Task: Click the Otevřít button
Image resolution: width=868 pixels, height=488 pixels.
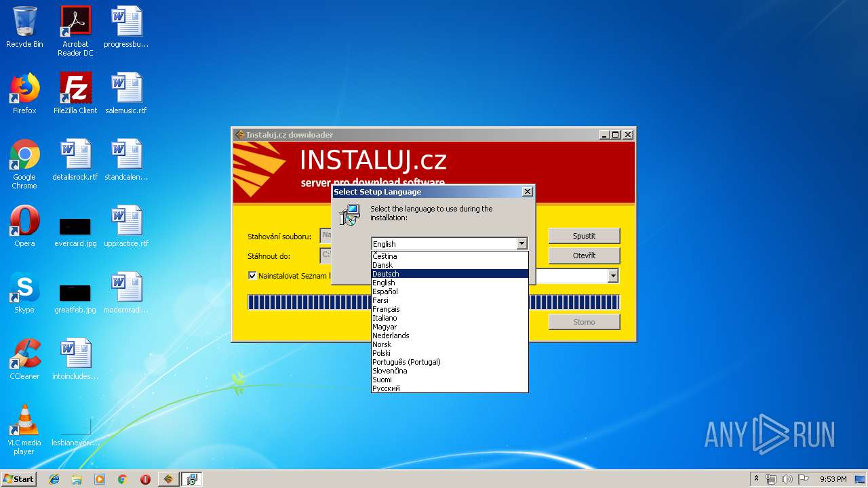Action: pos(584,256)
